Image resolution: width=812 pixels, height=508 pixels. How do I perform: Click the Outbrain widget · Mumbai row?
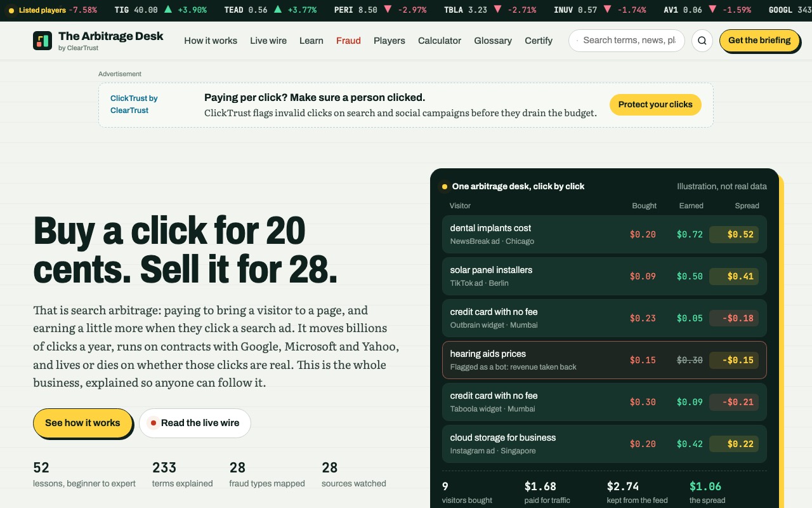point(605,318)
